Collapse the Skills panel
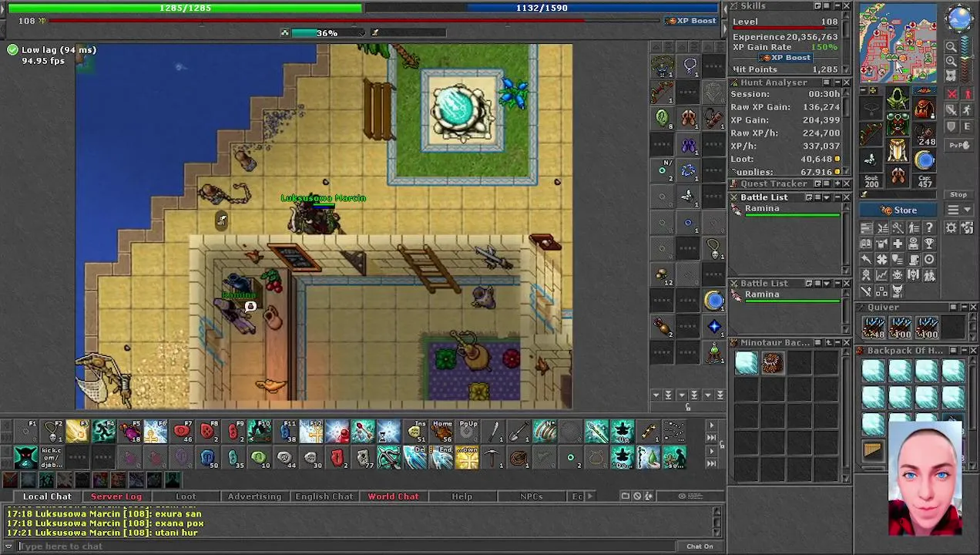 point(836,6)
